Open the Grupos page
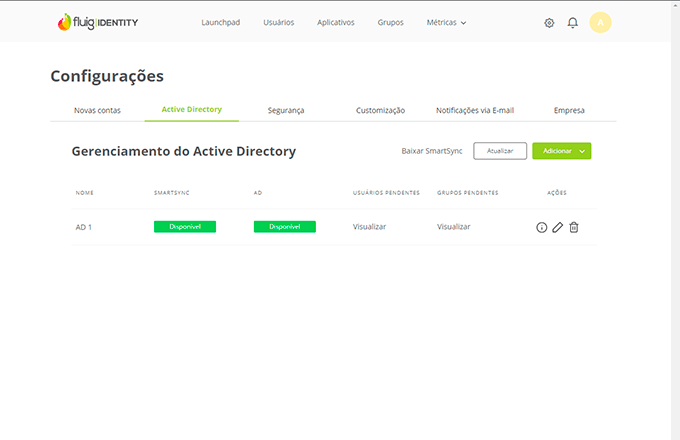 pyautogui.click(x=390, y=23)
